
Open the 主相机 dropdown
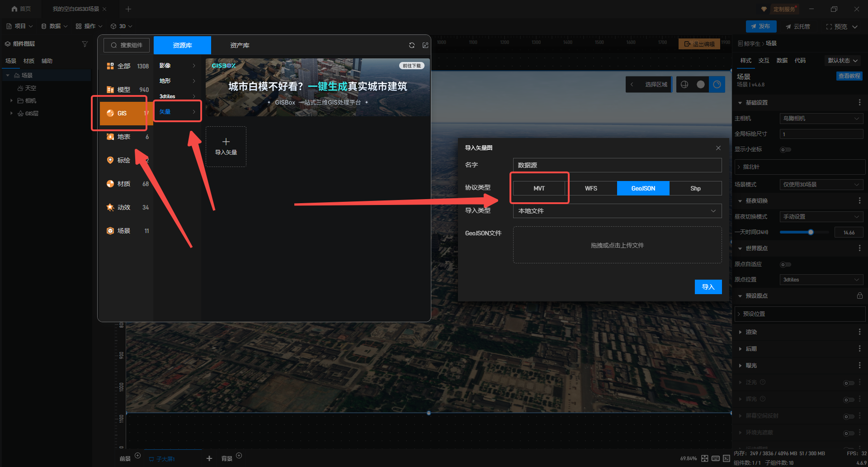[821, 119]
